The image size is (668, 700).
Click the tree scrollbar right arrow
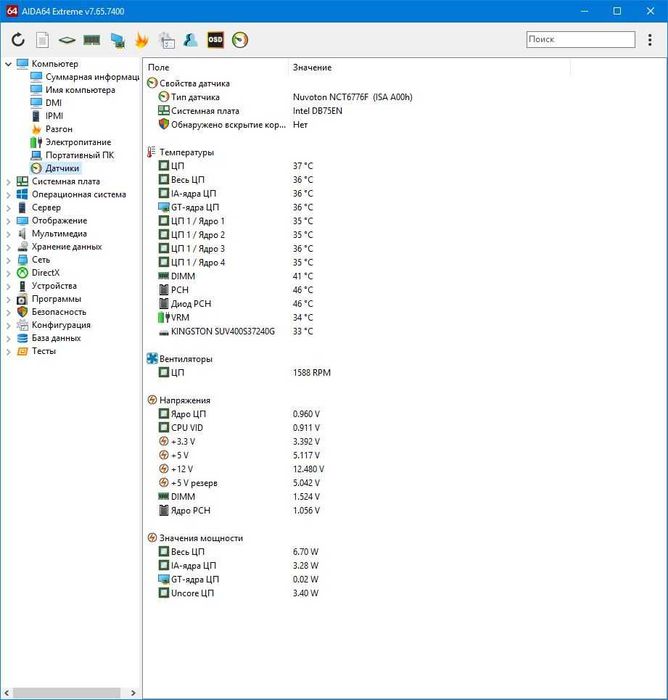[133, 693]
